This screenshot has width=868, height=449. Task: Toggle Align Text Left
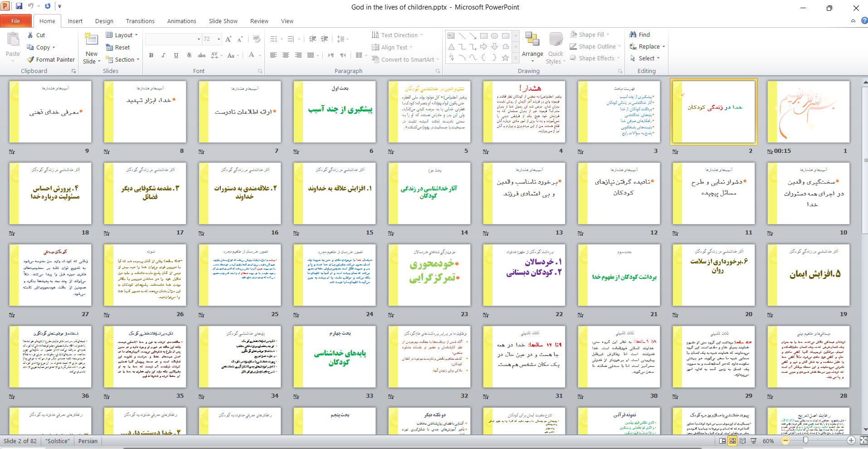(273, 55)
